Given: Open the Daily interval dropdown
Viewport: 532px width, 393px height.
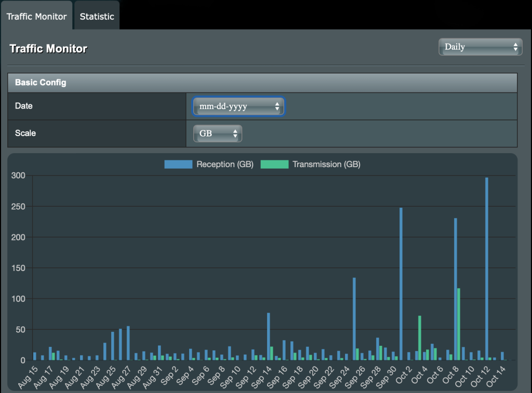Looking at the screenshot, I should [x=480, y=47].
